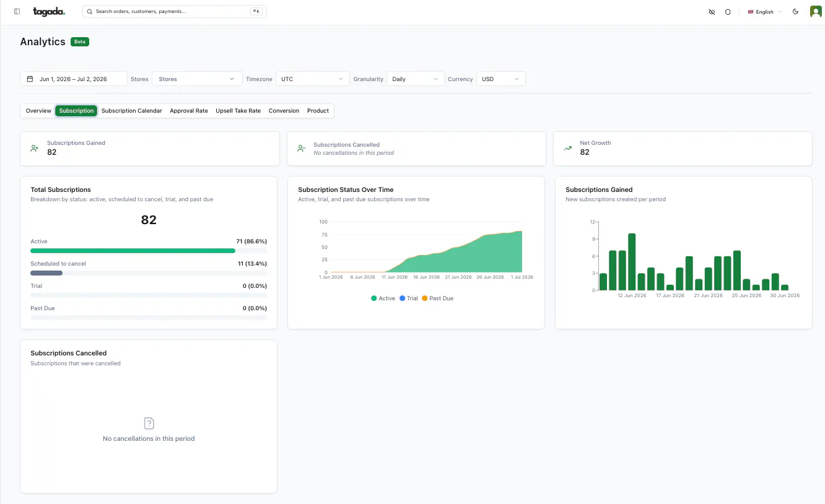Open the Daily granularity dropdown
The width and height of the screenshot is (825, 504).
416,79
